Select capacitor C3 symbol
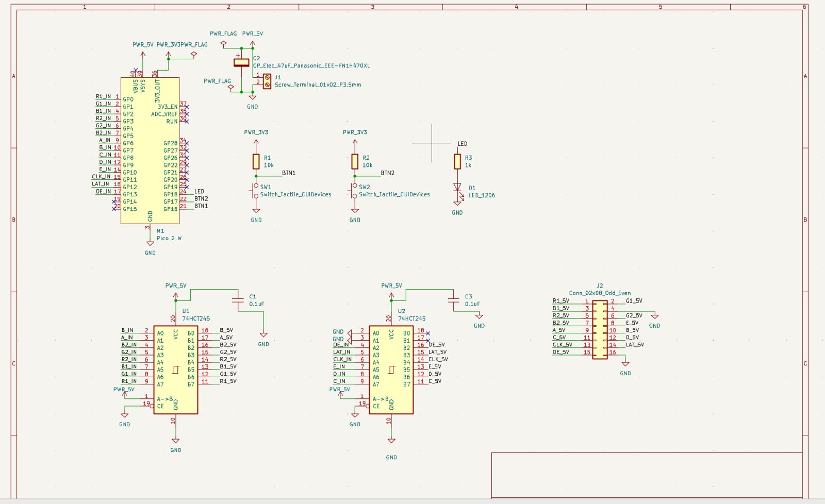The width and height of the screenshot is (825, 504). (454, 300)
